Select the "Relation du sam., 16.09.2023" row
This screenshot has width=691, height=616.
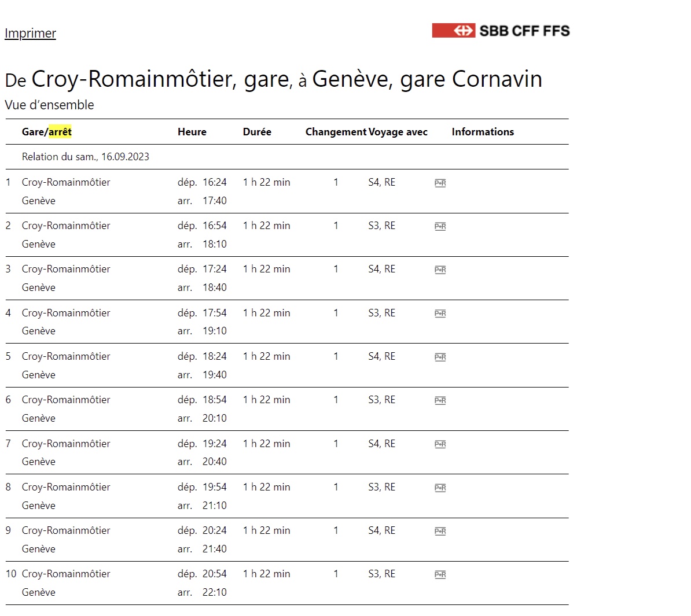pyautogui.click(x=86, y=157)
